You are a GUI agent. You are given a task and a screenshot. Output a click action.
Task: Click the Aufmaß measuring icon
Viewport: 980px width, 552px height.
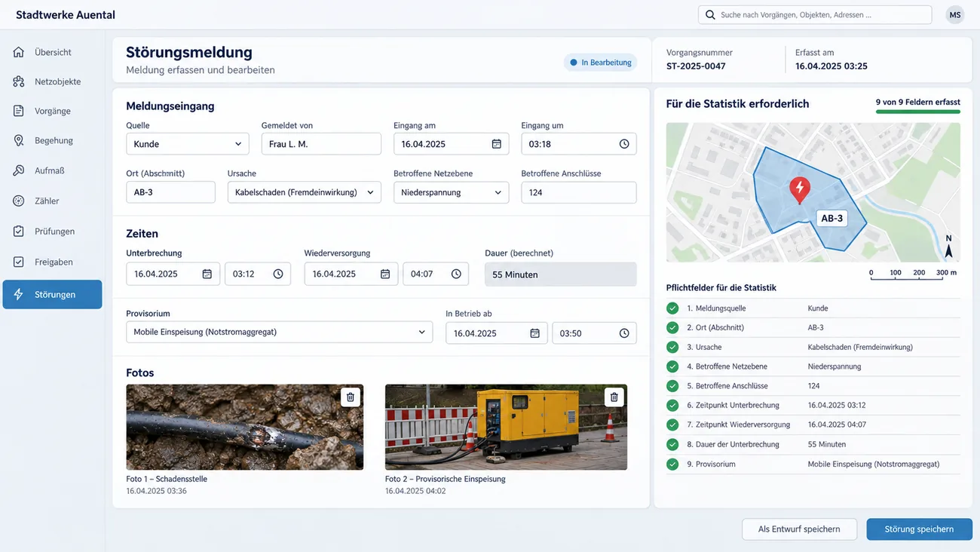pos(19,170)
